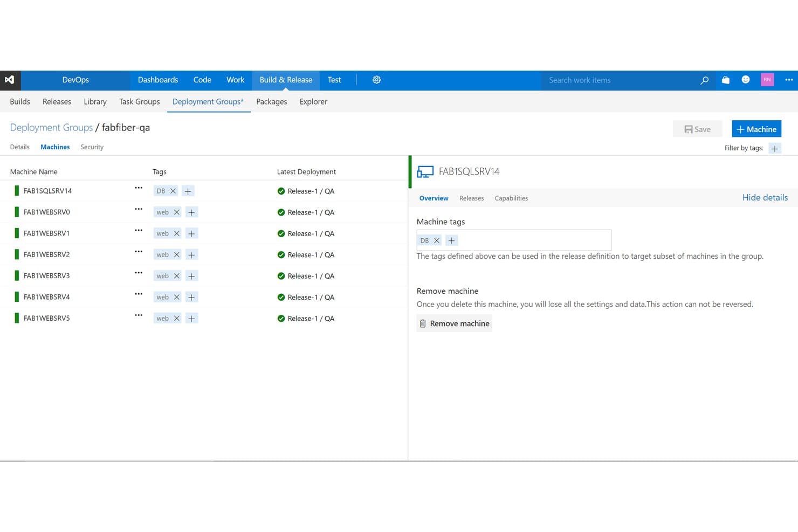Add a filter tag next to Filter by tags

point(775,148)
